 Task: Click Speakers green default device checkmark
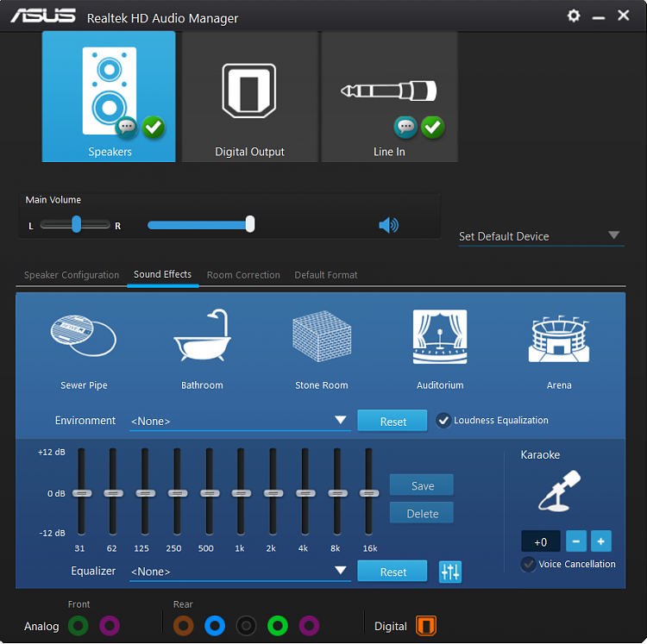154,127
